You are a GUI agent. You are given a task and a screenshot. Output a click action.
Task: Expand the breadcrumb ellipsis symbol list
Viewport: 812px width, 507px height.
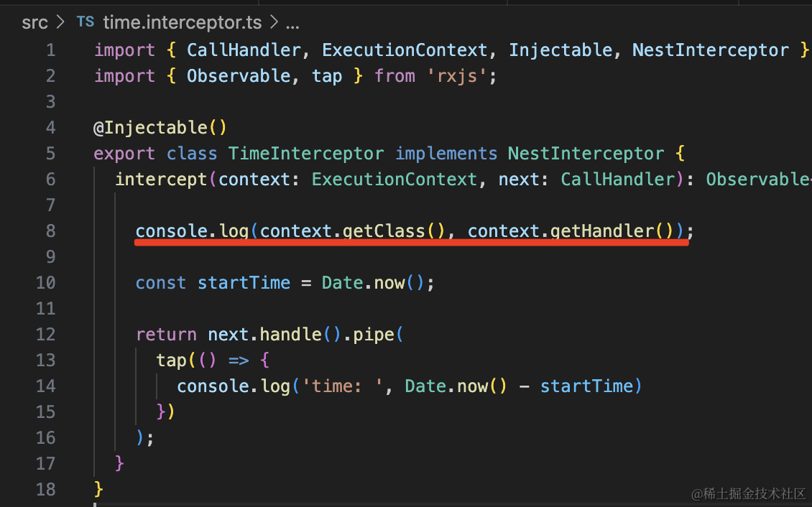292,23
